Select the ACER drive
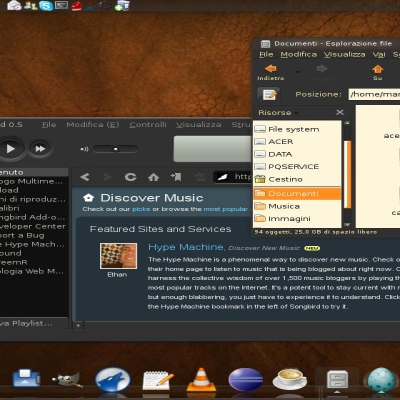 pos(297,142)
